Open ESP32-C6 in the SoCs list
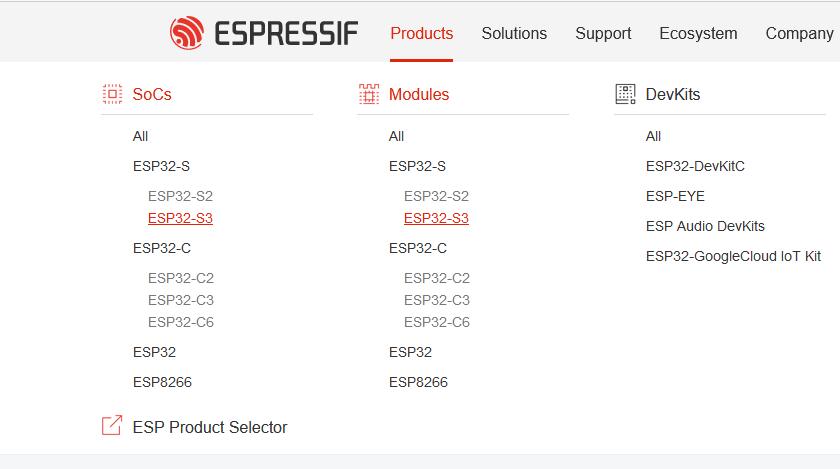The image size is (840, 469). click(180, 322)
